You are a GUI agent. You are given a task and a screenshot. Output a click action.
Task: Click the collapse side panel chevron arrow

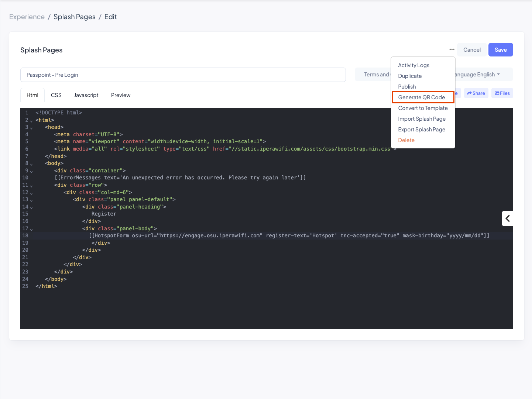click(508, 219)
